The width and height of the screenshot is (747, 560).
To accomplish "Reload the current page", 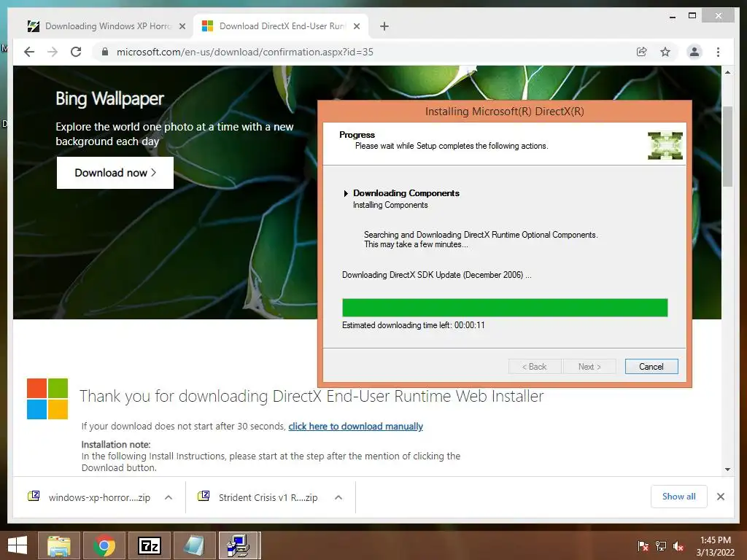I will (76, 52).
